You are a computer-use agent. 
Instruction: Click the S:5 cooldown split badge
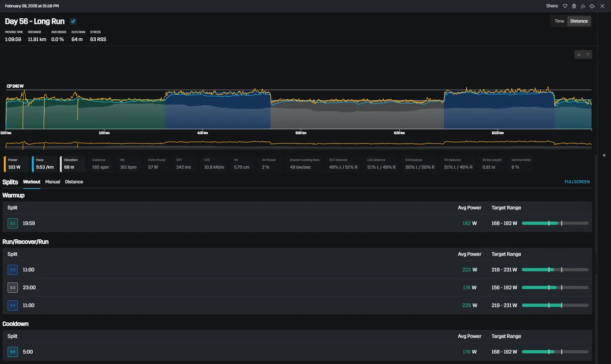13,352
